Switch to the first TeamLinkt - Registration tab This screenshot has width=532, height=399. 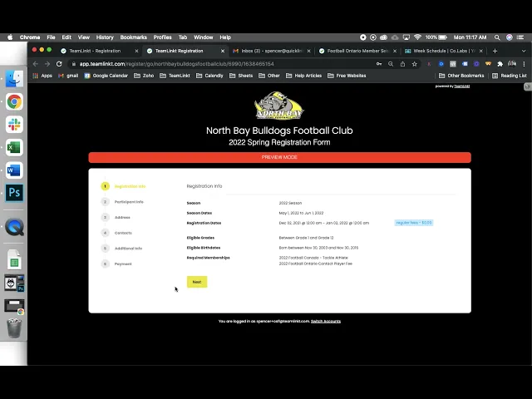95,51
